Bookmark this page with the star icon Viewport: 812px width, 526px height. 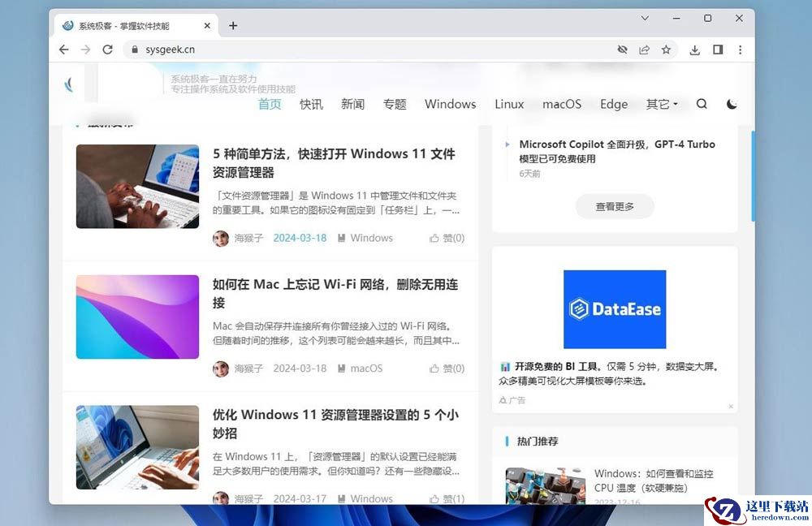pos(666,50)
